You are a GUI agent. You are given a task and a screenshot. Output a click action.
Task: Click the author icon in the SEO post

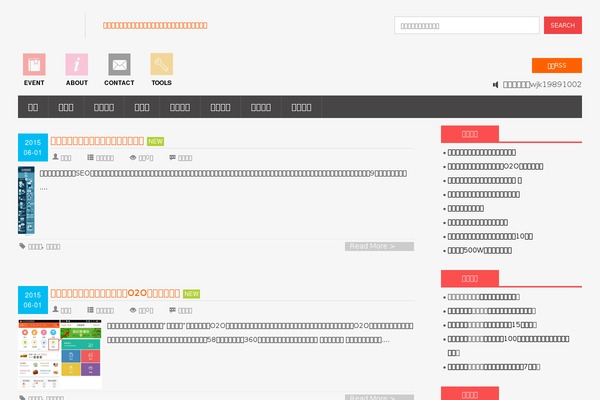pyautogui.click(x=55, y=157)
